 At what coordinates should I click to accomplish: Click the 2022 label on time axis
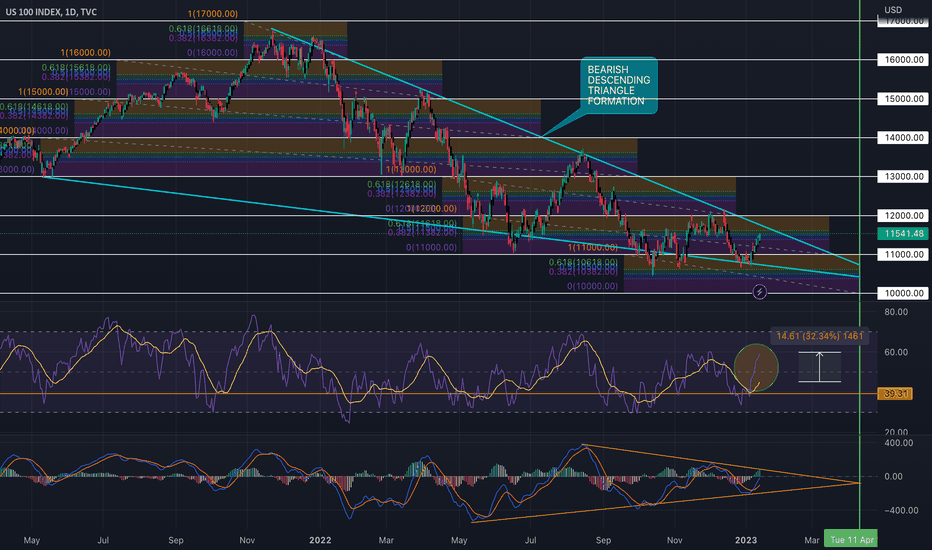[320, 540]
